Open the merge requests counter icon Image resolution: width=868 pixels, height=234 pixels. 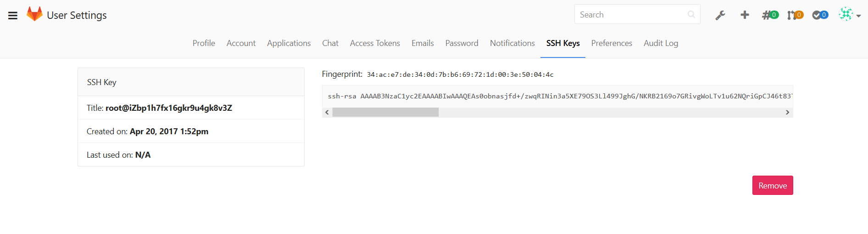[795, 15]
